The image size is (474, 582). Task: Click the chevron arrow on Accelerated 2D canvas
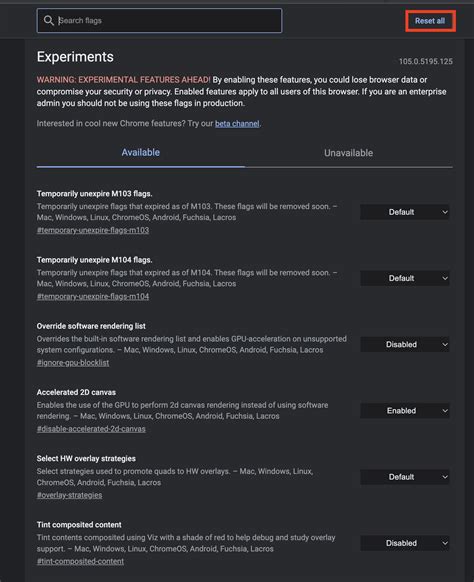[x=445, y=411]
